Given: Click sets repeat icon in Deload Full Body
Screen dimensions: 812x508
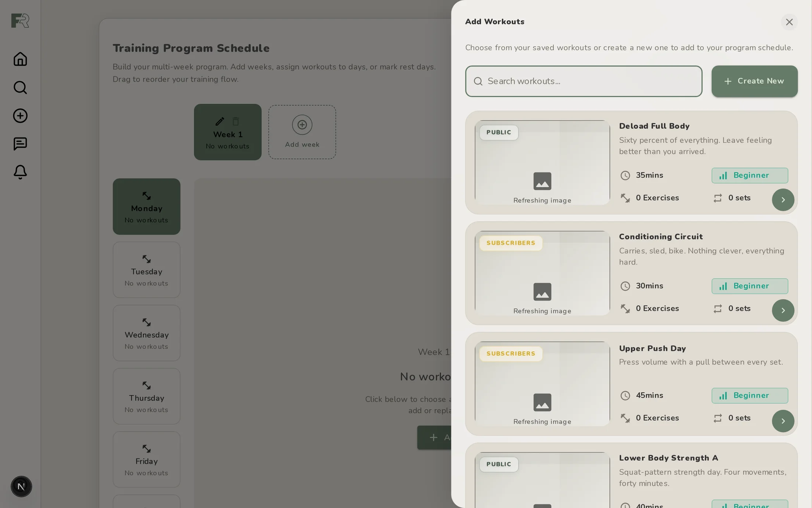Looking at the screenshot, I should (718, 198).
